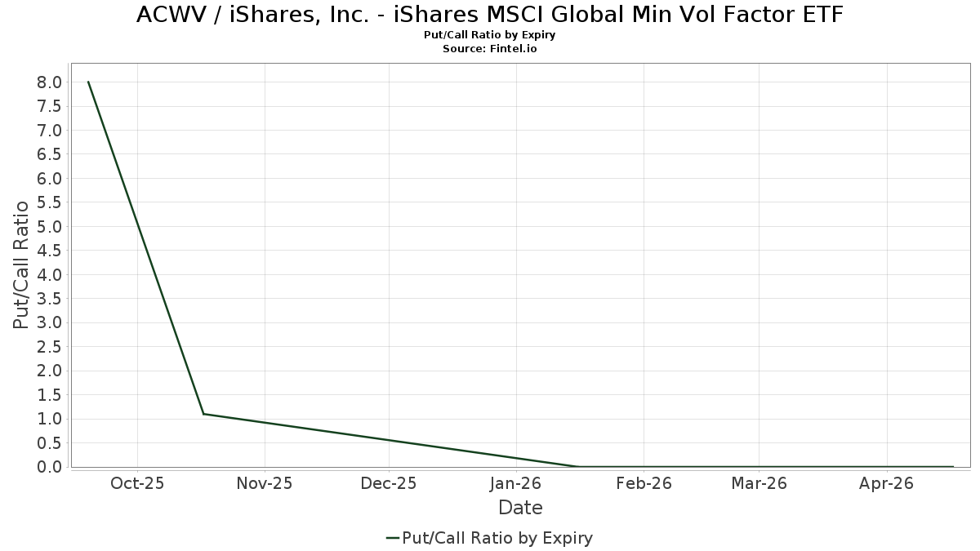Image resolution: width=980 pixels, height=551 pixels.
Task: Select the Dec-25 x-axis label
Action: (x=390, y=483)
